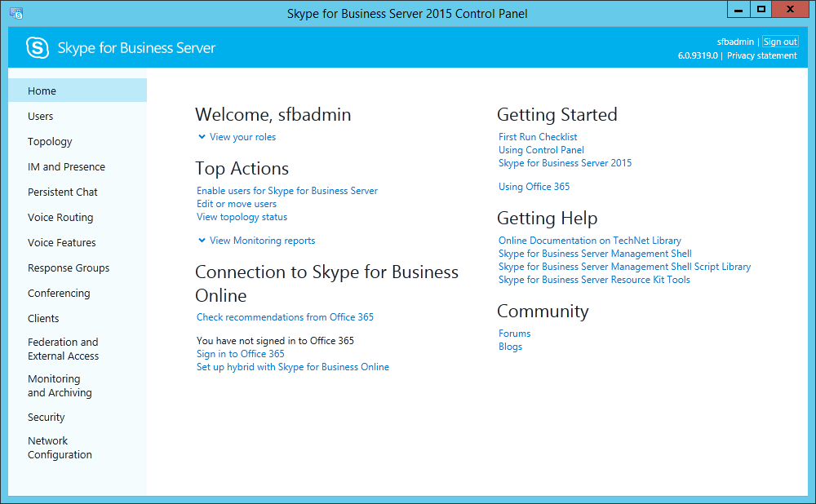Click the Skype for Business Server Management Shell link
Viewport: 816px width, 504px height.
tap(595, 254)
